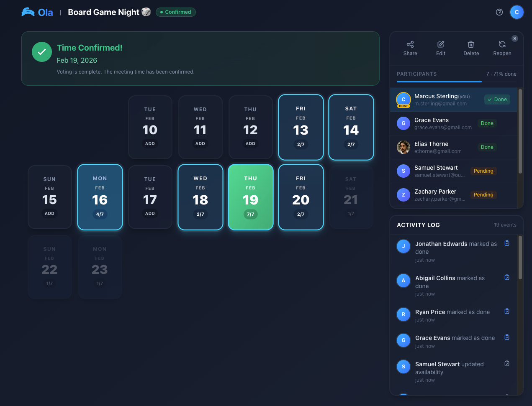Select the ACTIVITY LOG header
This screenshot has width=532, height=406.
[x=418, y=225]
